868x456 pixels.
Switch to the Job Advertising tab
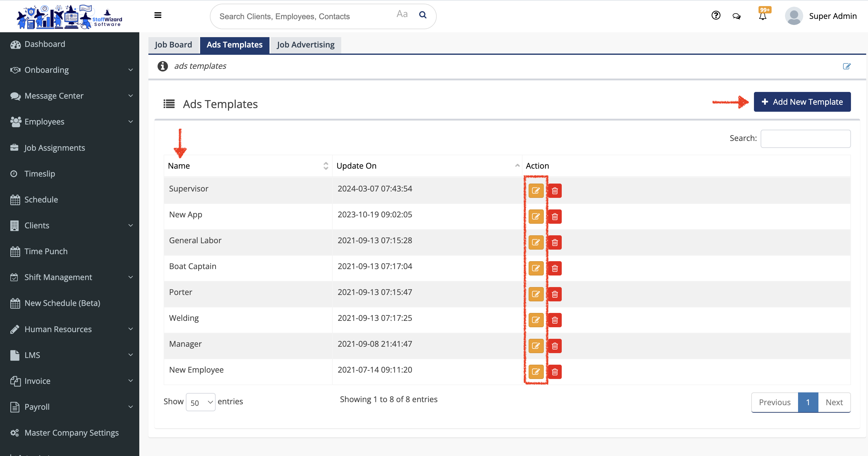click(x=305, y=45)
